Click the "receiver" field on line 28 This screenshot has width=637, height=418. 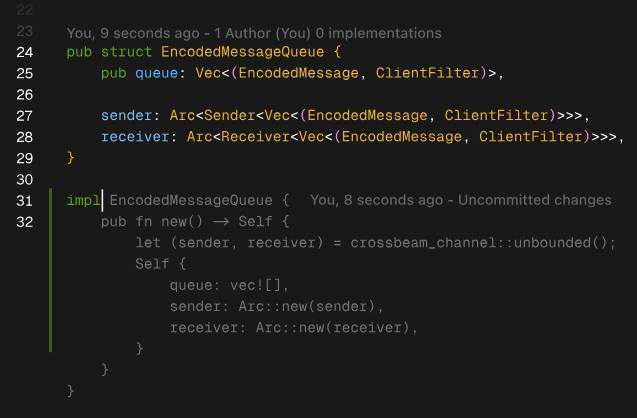(134, 137)
